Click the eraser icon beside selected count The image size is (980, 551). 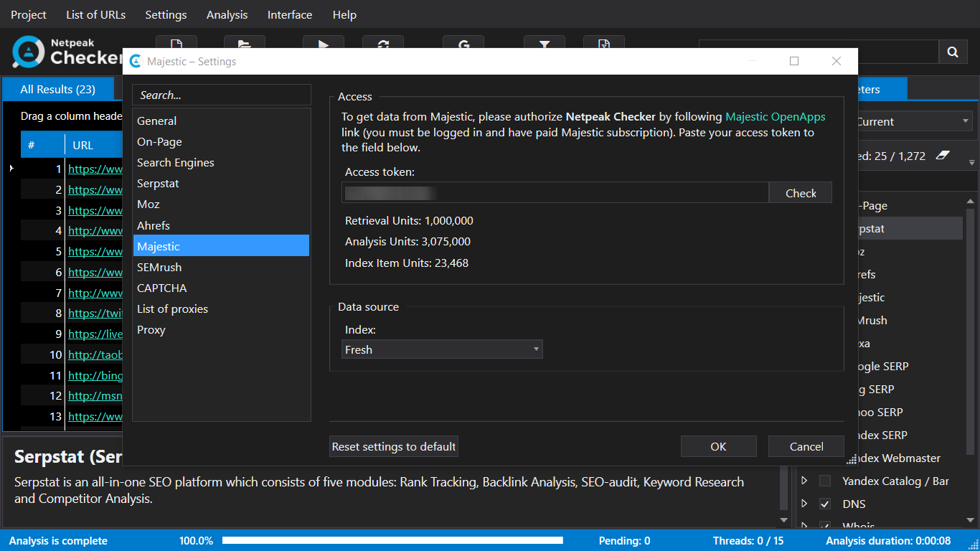[x=943, y=156]
